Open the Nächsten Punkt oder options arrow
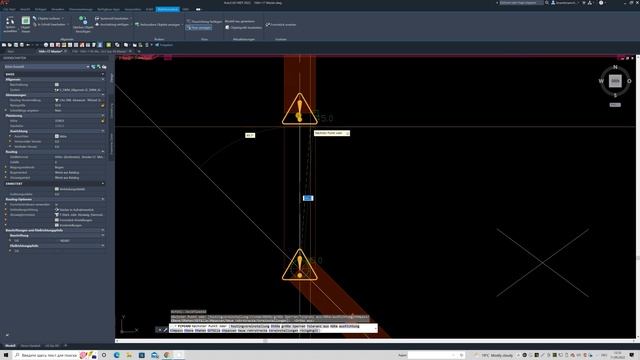640x360 pixels. [x=347, y=133]
